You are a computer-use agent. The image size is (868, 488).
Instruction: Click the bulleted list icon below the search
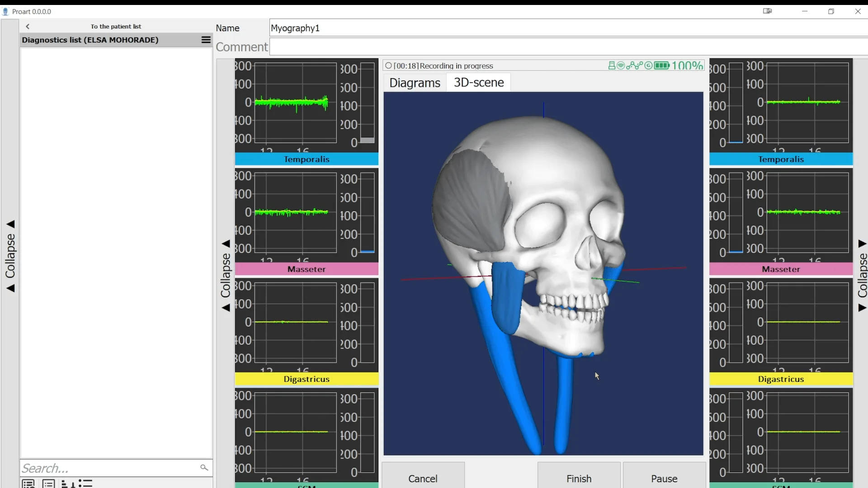85,483
